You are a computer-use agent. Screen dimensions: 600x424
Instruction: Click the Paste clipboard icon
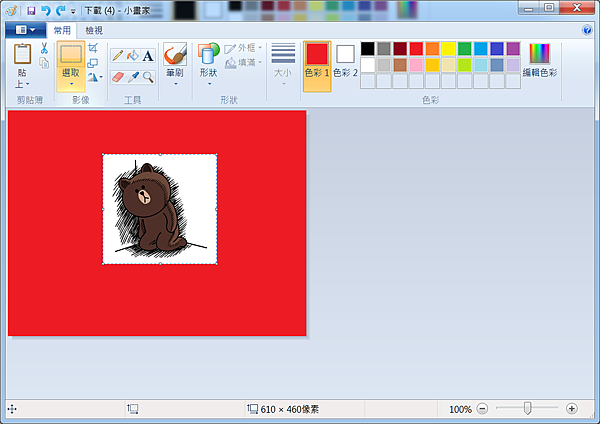[x=23, y=54]
